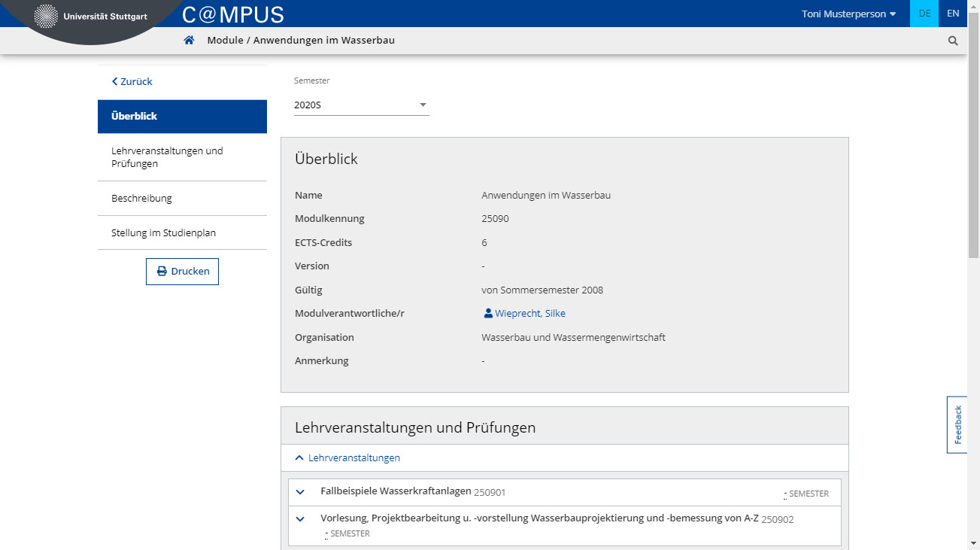Click the Universität Stuttgart logo
The width and height of the screenshot is (980, 550).
[91, 16]
